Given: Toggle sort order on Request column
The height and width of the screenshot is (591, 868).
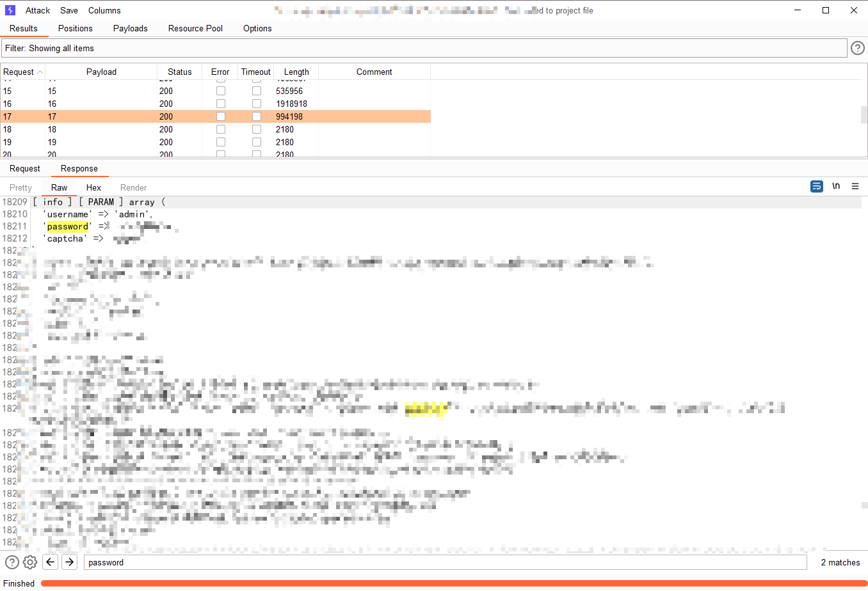Looking at the screenshot, I should click(x=19, y=72).
